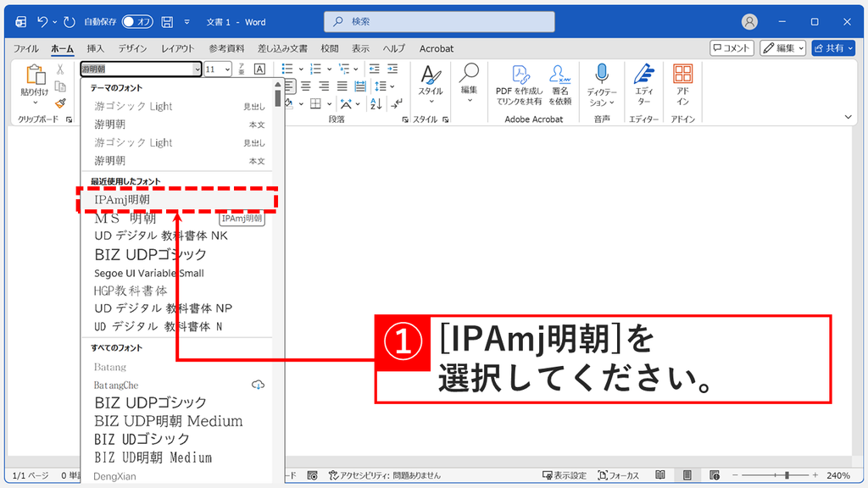This screenshot has width=868, height=488.
Task: Switch to the デザイン tab
Action: coord(132,48)
